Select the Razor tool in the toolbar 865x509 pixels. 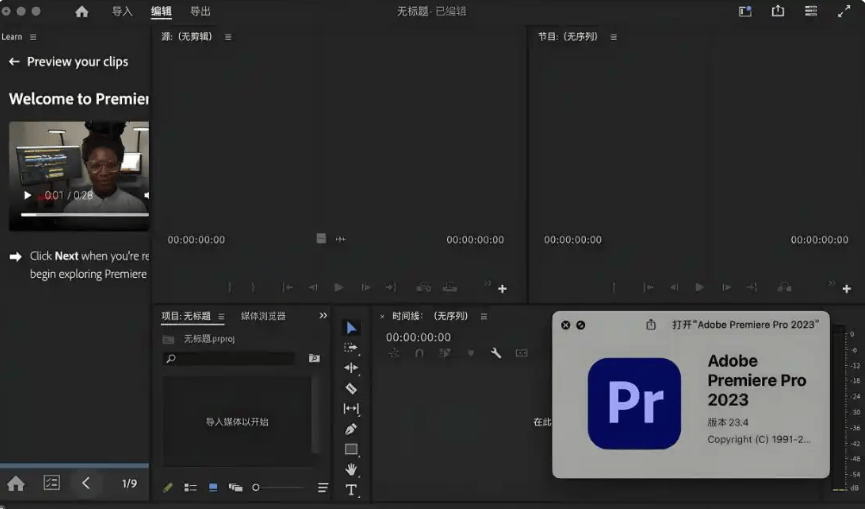pos(351,388)
